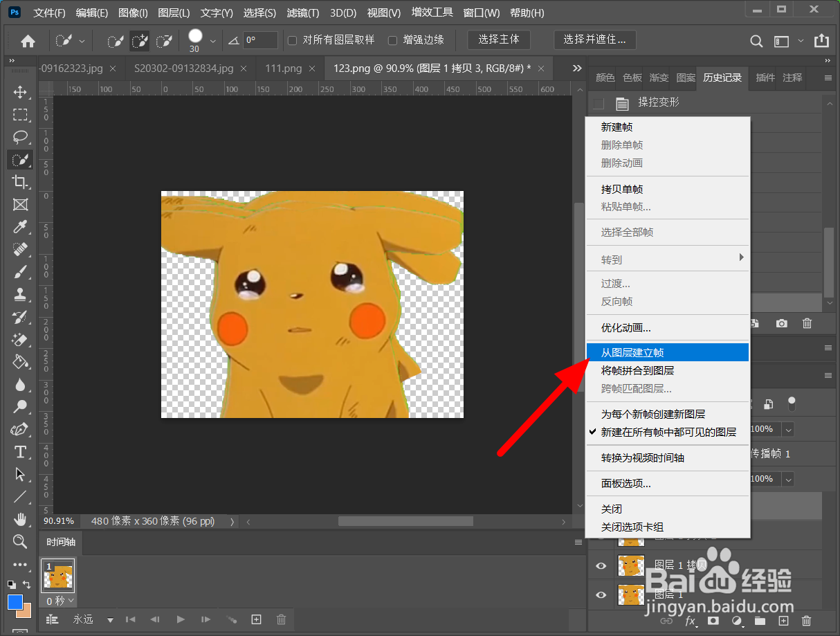Reset default foreground and background colors
The width and height of the screenshot is (840, 636).
coord(11,585)
